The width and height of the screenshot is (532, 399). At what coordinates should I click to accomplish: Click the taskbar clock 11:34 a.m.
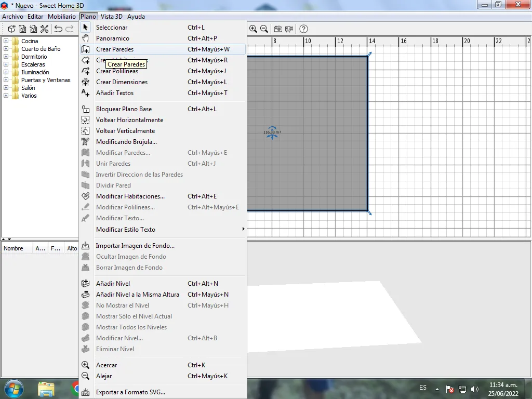coord(503,385)
